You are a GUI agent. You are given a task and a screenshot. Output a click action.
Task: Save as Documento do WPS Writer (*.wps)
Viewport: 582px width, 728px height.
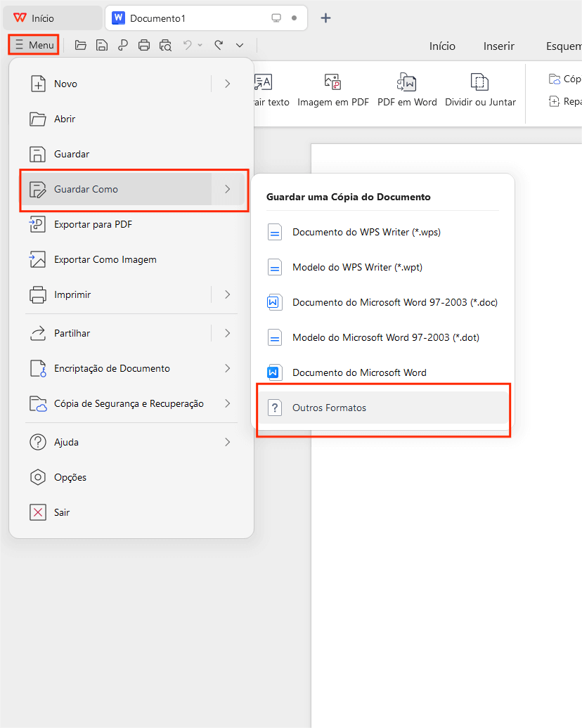pyautogui.click(x=383, y=232)
